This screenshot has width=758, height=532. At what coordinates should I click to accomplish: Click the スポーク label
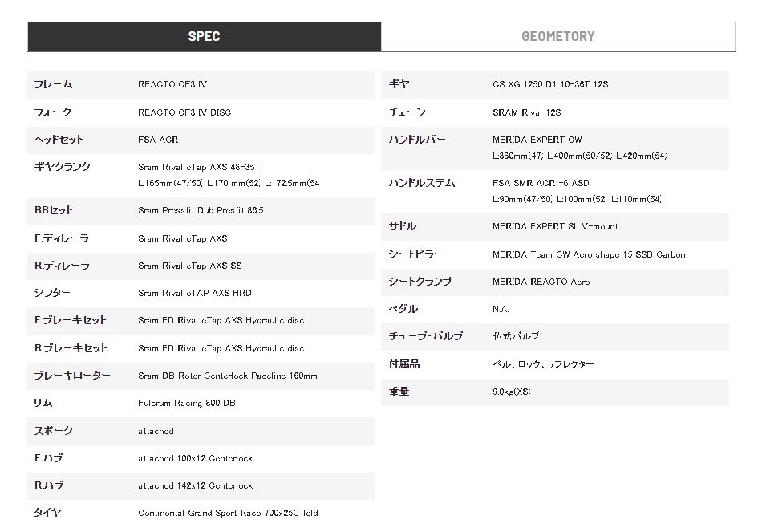tap(53, 430)
